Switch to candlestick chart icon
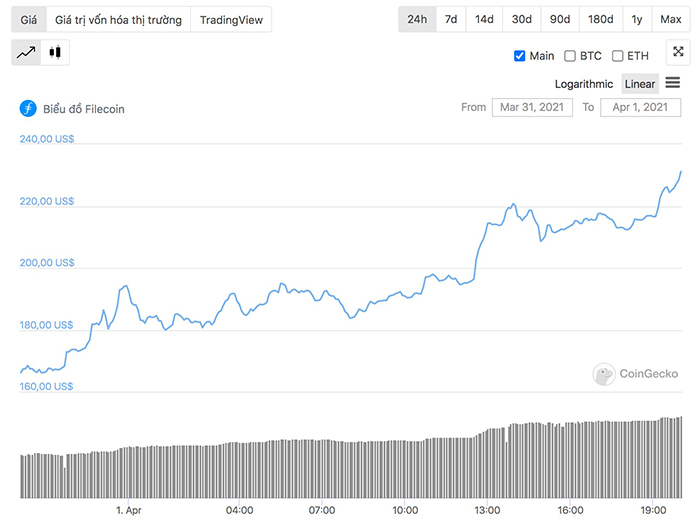 pyautogui.click(x=56, y=53)
